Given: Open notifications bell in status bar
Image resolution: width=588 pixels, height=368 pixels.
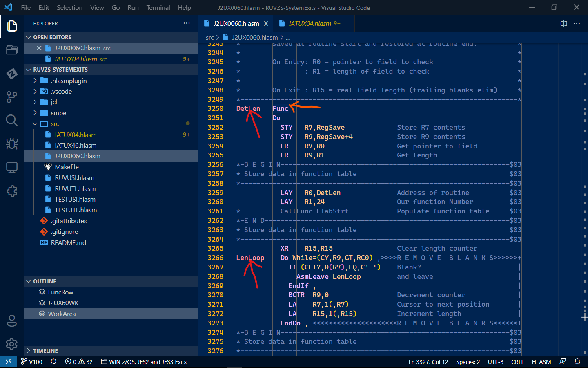Looking at the screenshot, I should (577, 362).
